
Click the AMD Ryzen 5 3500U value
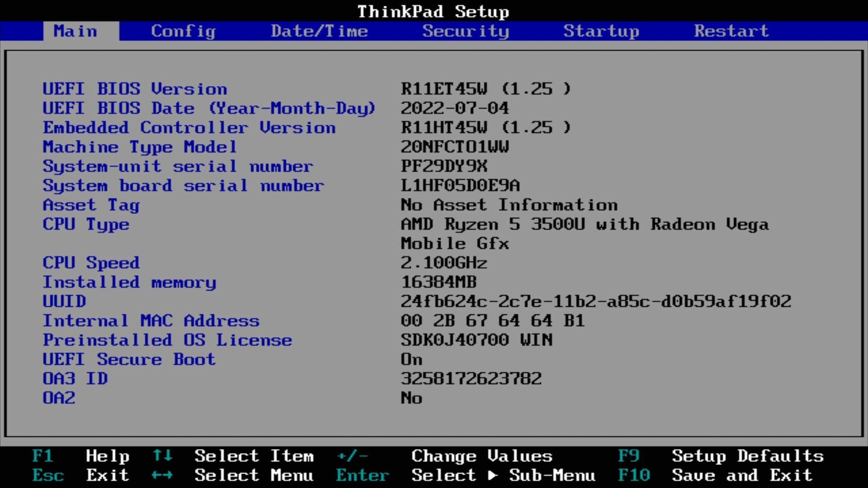point(585,225)
